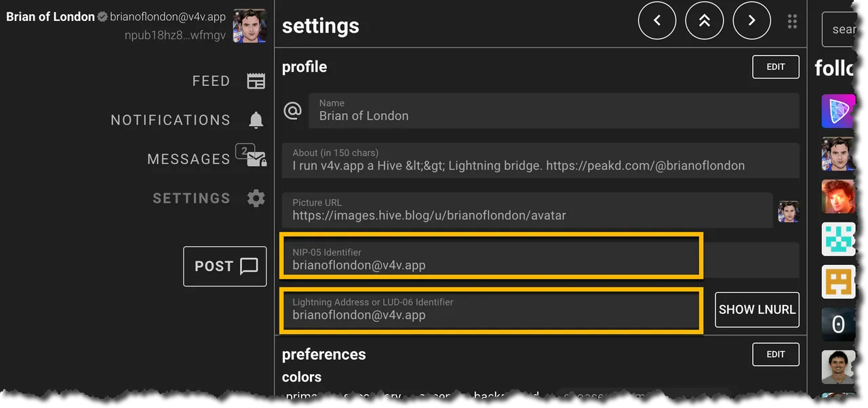Screen dimensions: 868x408
Task: Click the locked envelope messages icon
Action: pos(256,160)
